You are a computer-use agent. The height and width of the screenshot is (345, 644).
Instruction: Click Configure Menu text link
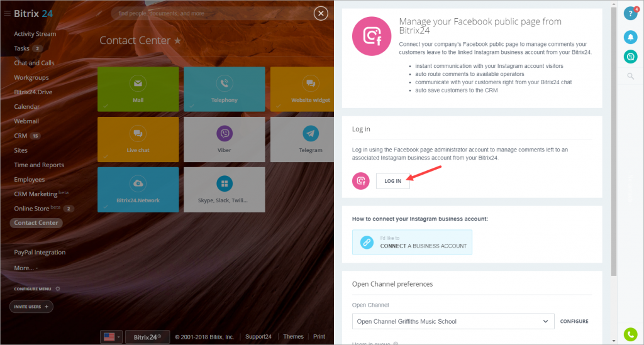coord(33,289)
